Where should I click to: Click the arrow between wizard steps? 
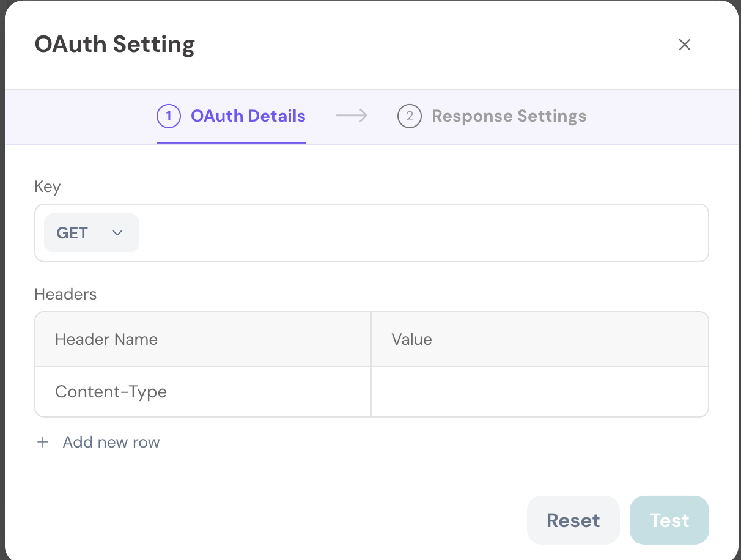pos(352,116)
